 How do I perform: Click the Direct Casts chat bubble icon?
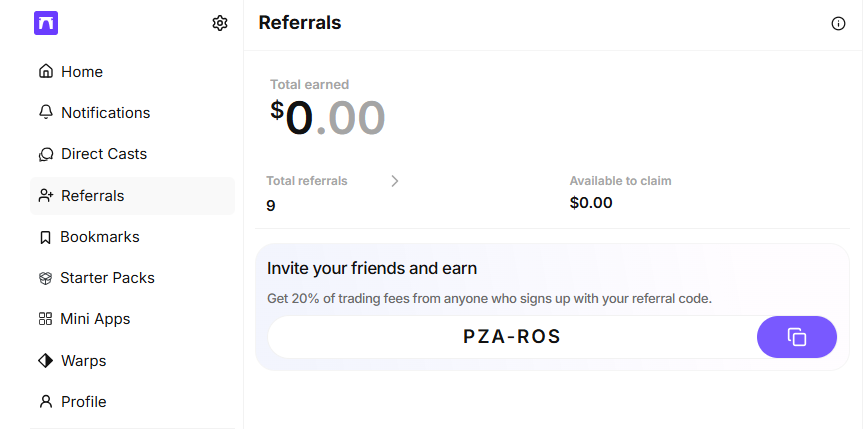(x=45, y=154)
